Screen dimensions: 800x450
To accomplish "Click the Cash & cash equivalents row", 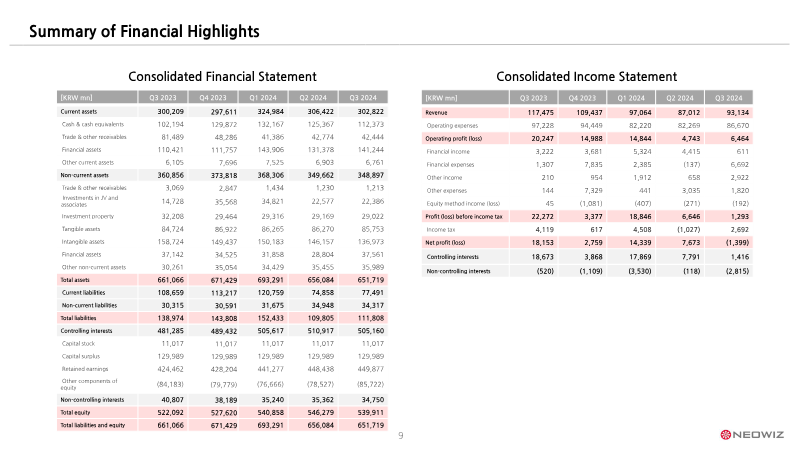I will point(94,123).
